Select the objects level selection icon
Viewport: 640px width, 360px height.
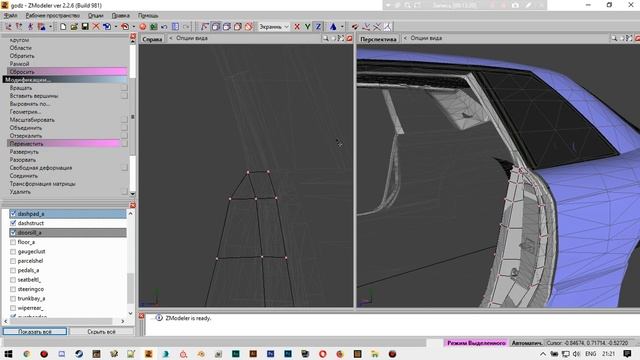[x=238, y=27]
